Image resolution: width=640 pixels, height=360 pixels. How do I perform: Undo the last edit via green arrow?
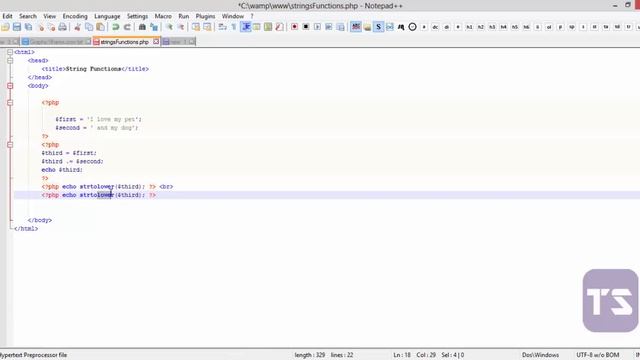click(116, 27)
